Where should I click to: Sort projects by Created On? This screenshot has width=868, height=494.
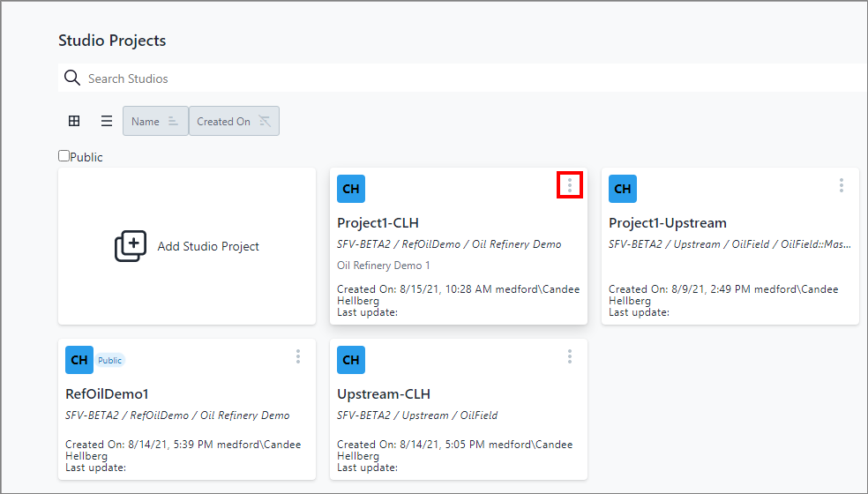coord(234,122)
